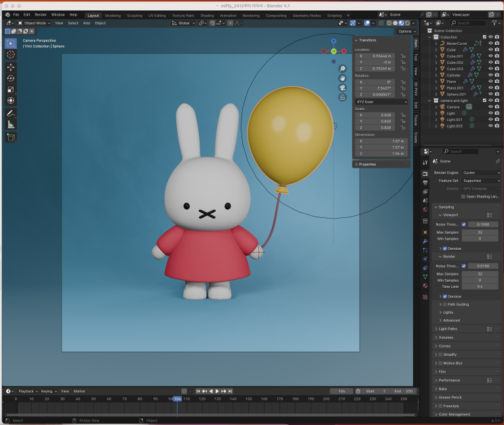504x425 pixels.
Task: Open the Render menu
Action: tap(41, 14)
